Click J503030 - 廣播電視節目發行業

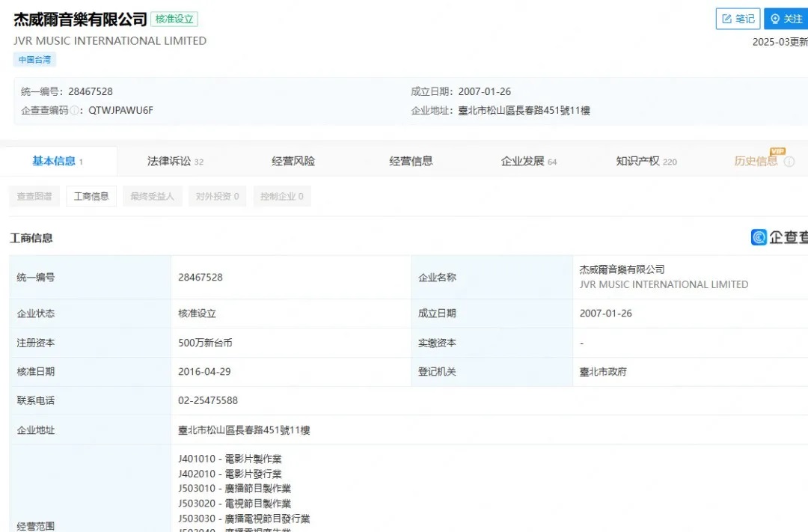point(244,519)
